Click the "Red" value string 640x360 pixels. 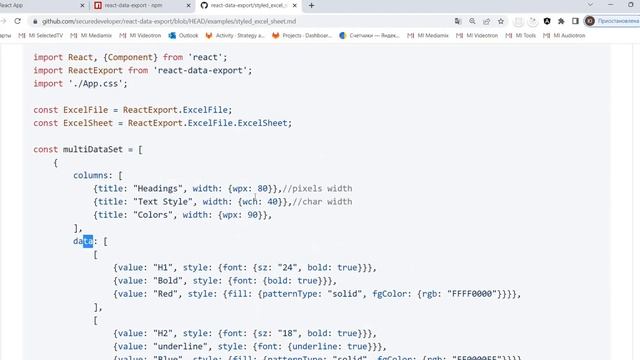pyautogui.click(x=165, y=294)
